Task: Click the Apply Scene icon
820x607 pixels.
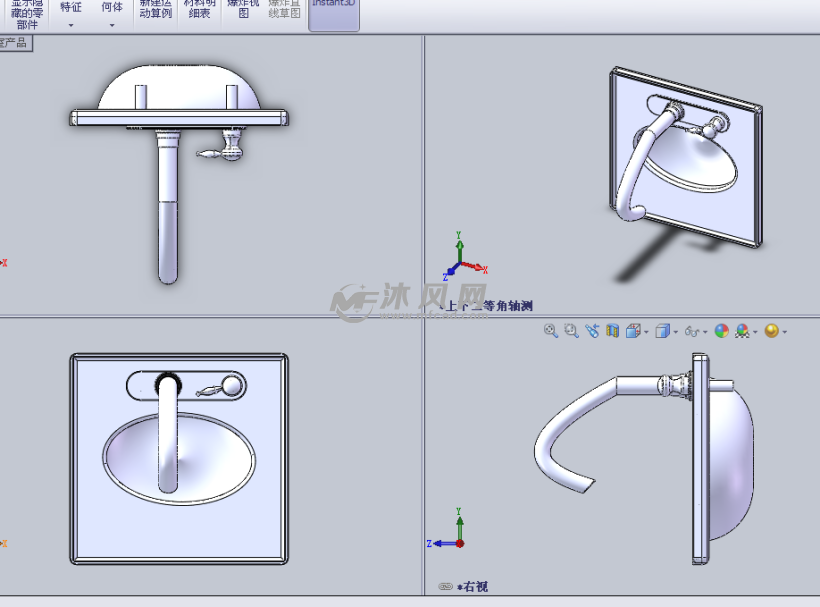Action: pyautogui.click(x=742, y=331)
